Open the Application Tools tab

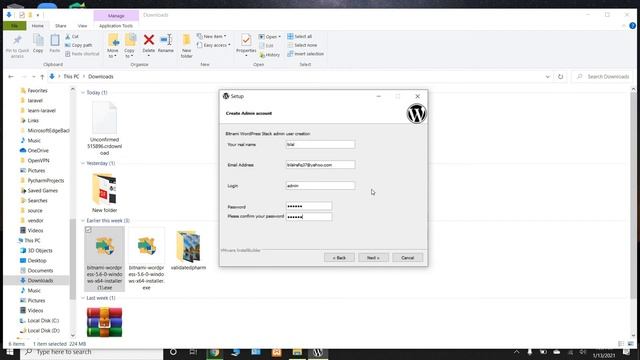click(x=116, y=26)
